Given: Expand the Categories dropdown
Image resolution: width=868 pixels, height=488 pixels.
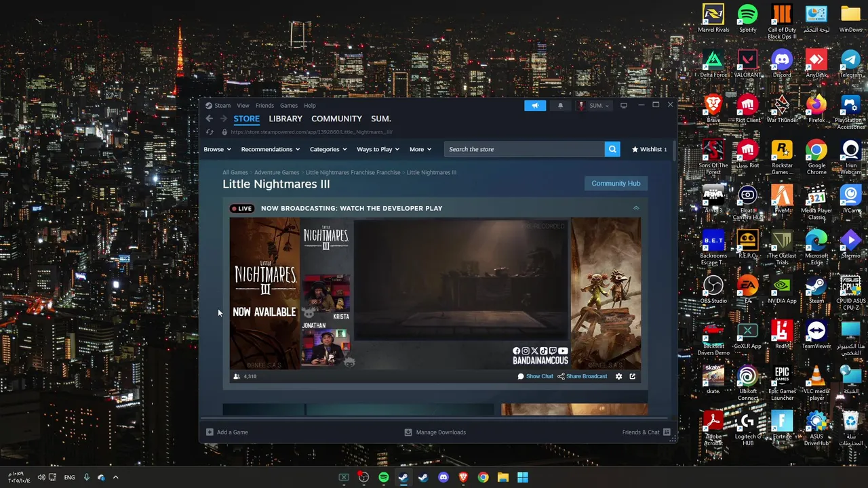Looking at the screenshot, I should point(328,149).
